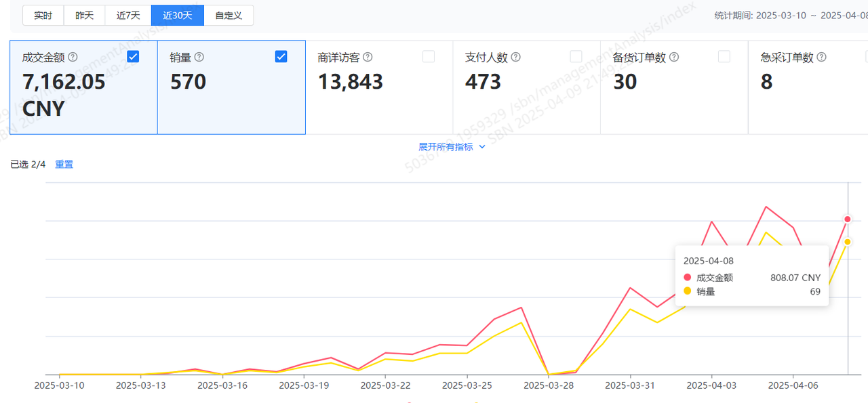The width and height of the screenshot is (868, 403).
Task: Click help icon next to 销量
Action: [199, 58]
